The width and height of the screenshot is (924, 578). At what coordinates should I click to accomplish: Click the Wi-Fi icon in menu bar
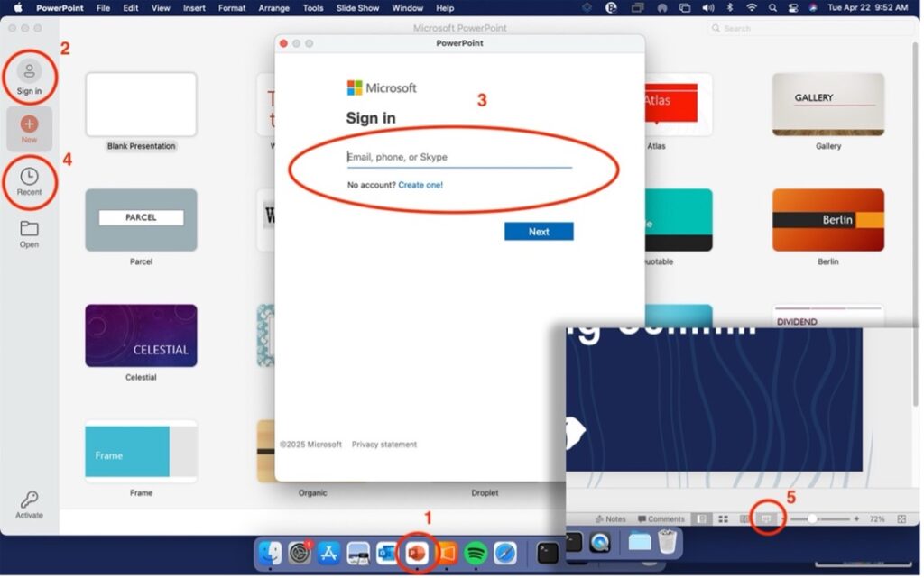click(752, 7)
